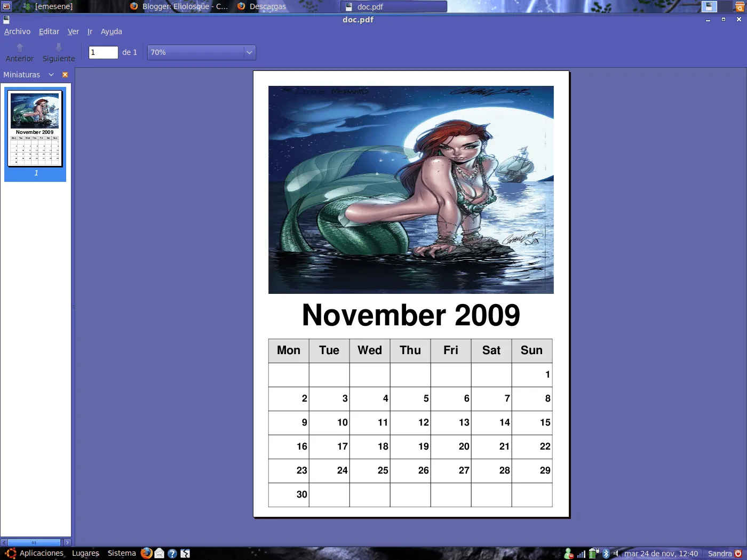The height and width of the screenshot is (560, 747).
Task: Open the Sandra user switcher
Action: tap(720, 554)
